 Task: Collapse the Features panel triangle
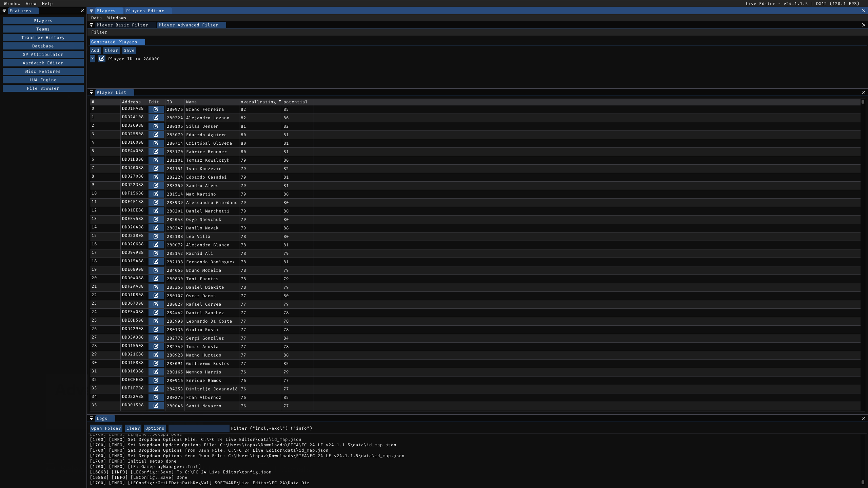[4, 11]
